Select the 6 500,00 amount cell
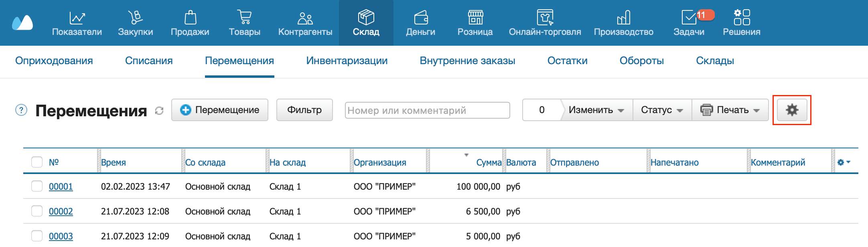Viewport: 868px width, 247px height. 483,211
